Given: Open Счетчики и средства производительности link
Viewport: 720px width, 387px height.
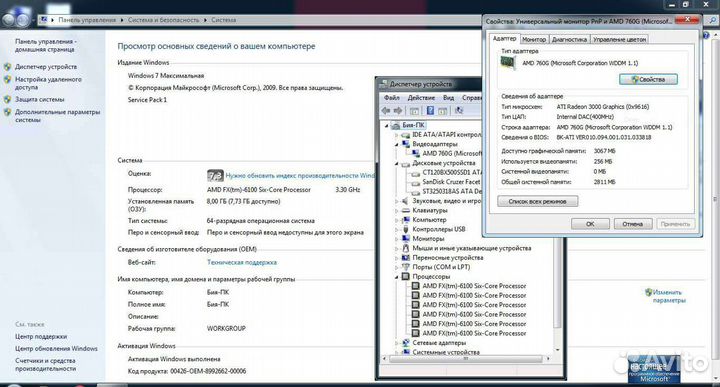Looking at the screenshot, I should 45,365.
